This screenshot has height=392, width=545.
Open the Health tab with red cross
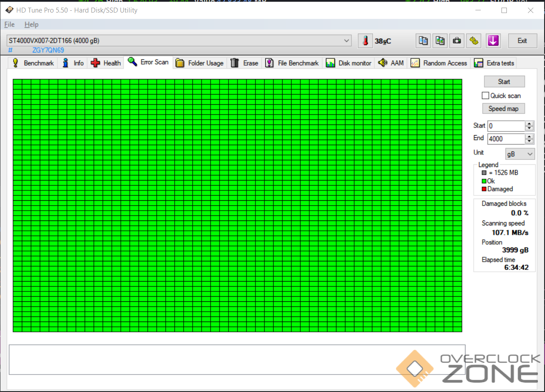click(x=106, y=63)
